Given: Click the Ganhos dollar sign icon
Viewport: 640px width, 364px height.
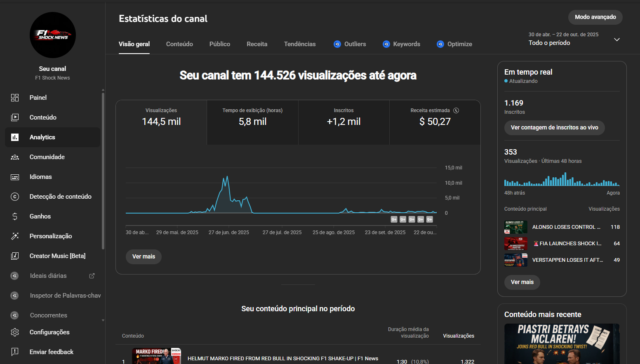Looking at the screenshot, I should click(15, 216).
